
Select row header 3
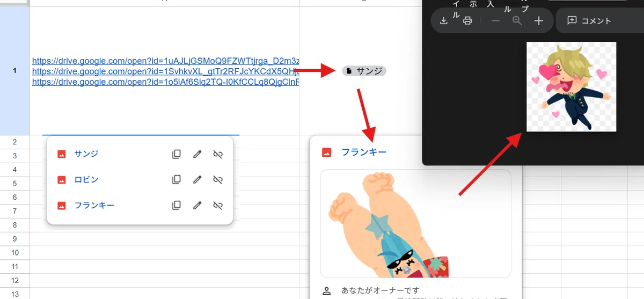coord(14,156)
